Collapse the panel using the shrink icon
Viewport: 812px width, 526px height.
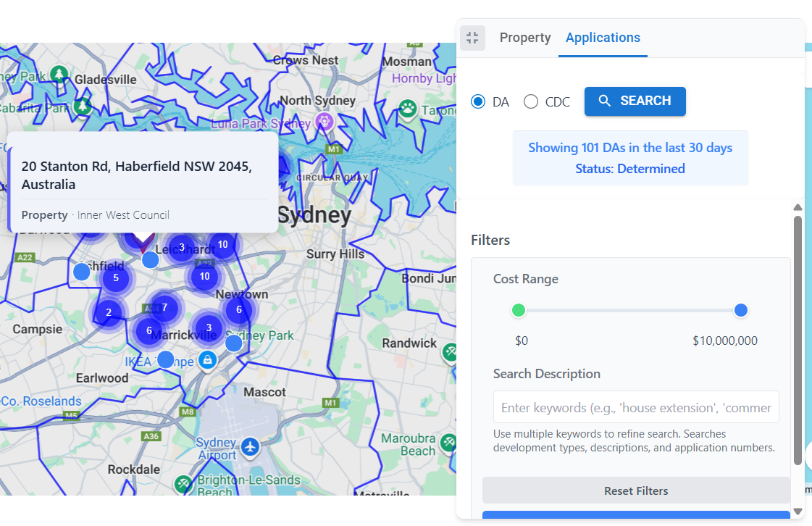point(472,38)
